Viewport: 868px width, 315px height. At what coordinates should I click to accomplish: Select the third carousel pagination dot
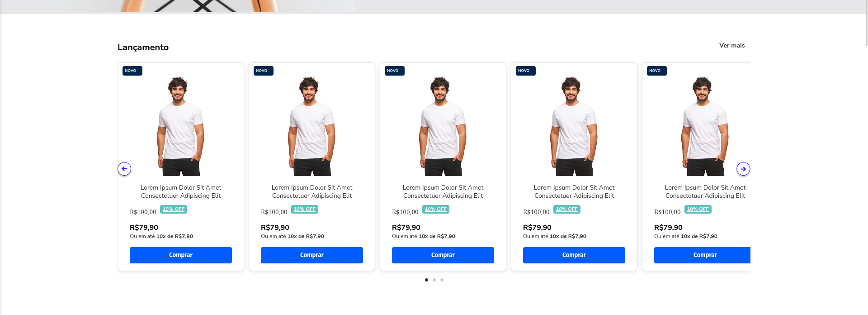[x=442, y=280]
